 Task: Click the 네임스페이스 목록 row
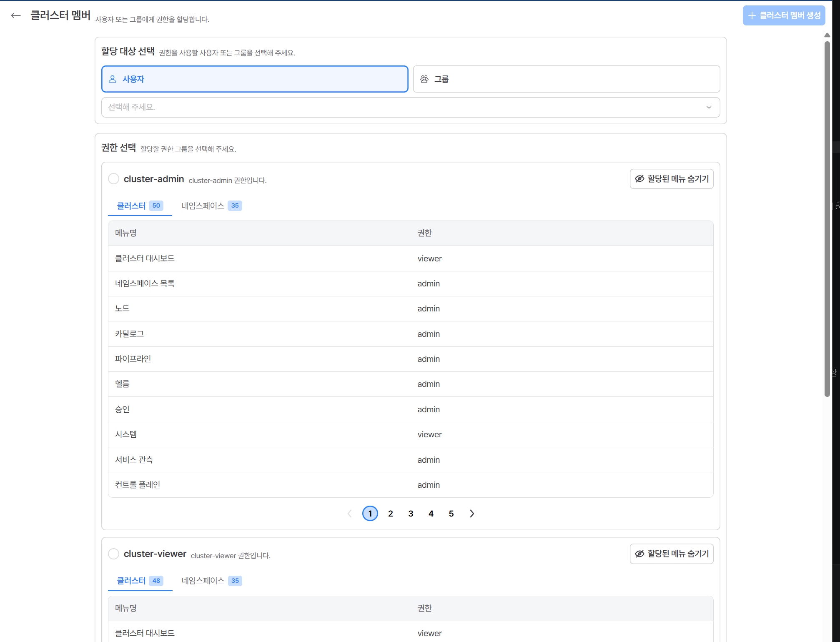click(x=411, y=283)
